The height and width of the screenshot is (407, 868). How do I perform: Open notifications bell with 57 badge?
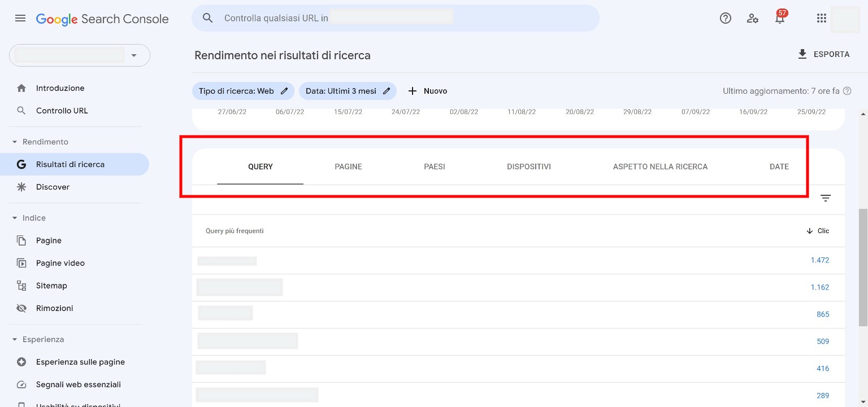pyautogui.click(x=780, y=18)
